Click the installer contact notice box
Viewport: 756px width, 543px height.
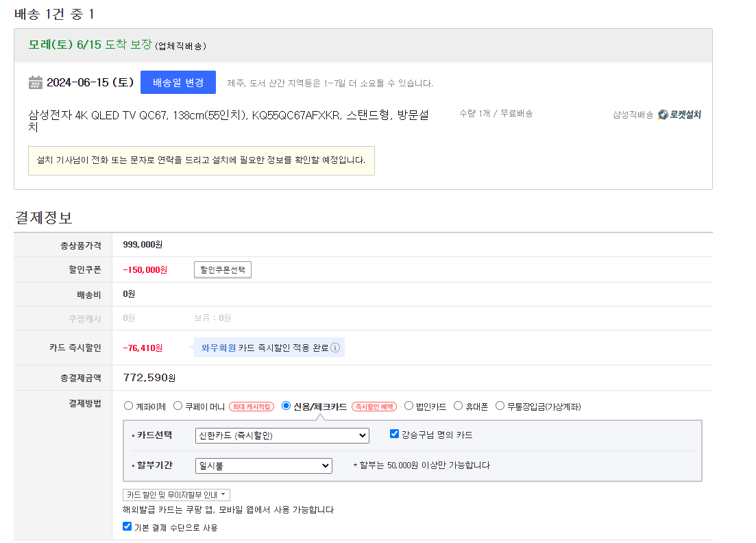coord(202,160)
